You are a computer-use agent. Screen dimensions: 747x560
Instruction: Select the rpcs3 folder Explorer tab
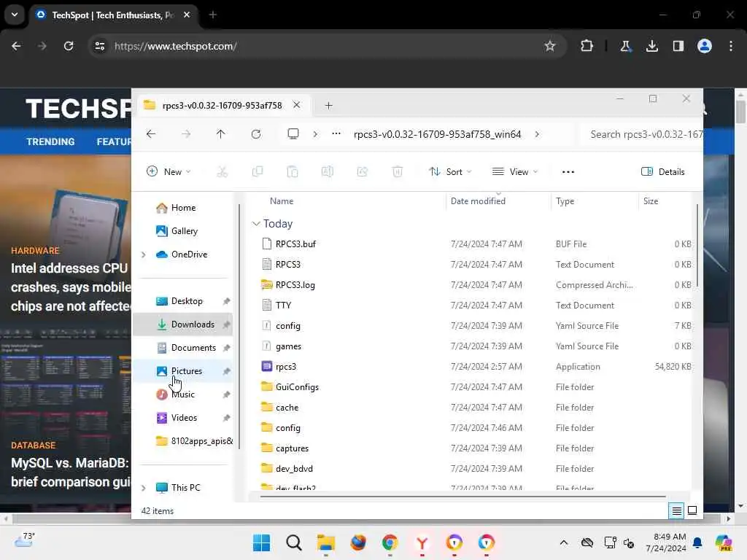pyautogui.click(x=222, y=105)
